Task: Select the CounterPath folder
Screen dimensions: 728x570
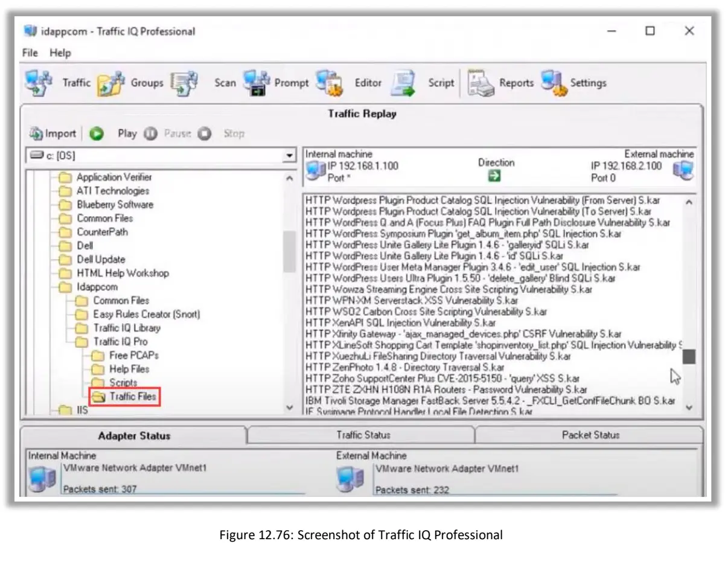Action: click(102, 232)
